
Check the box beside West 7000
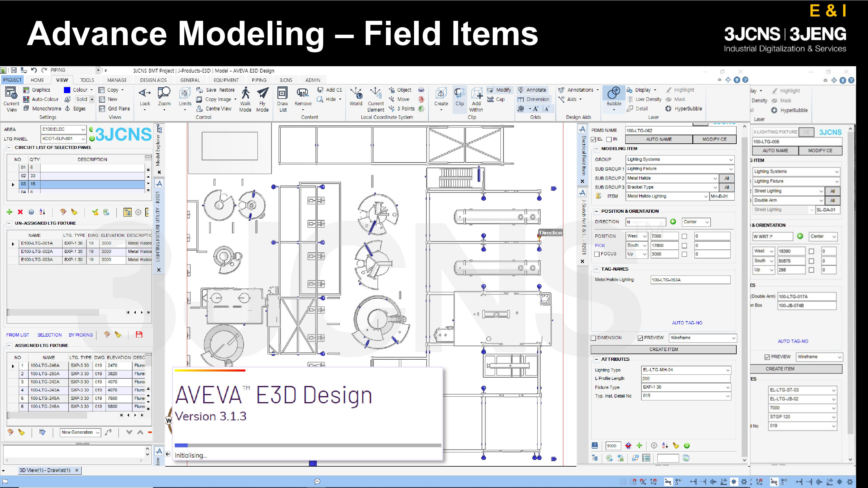coord(684,236)
